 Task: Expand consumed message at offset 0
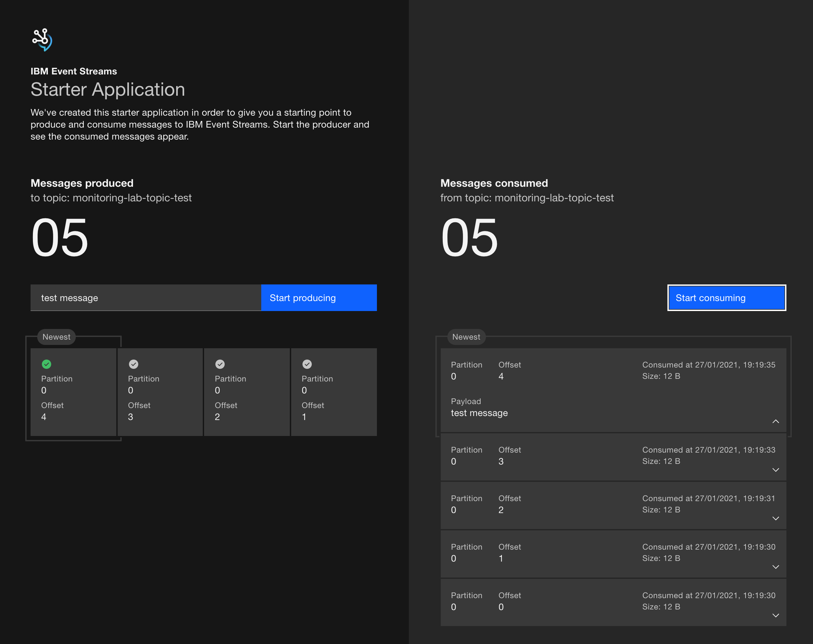(x=775, y=615)
